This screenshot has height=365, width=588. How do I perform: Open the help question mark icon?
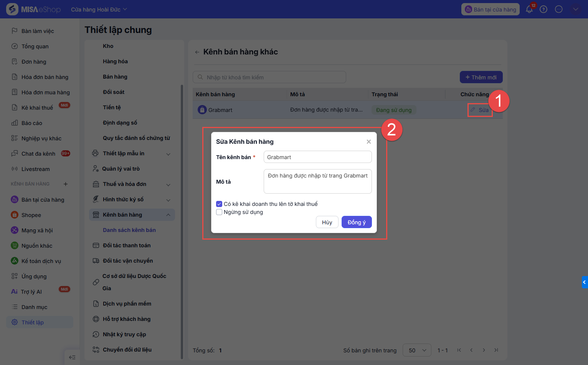pyautogui.click(x=543, y=10)
